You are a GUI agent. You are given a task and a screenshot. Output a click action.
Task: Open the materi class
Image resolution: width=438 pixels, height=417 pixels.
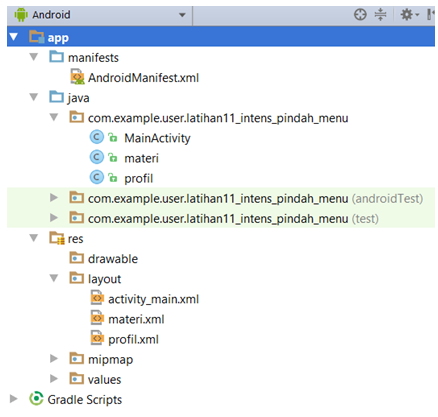tap(141, 158)
